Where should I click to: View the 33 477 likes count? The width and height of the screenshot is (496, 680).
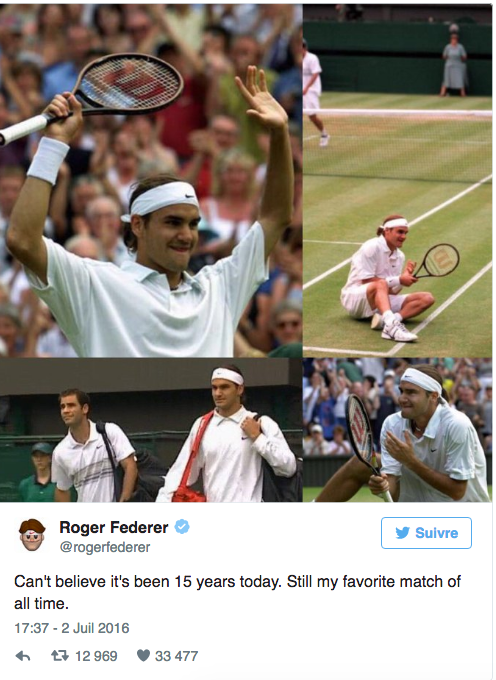click(176, 656)
